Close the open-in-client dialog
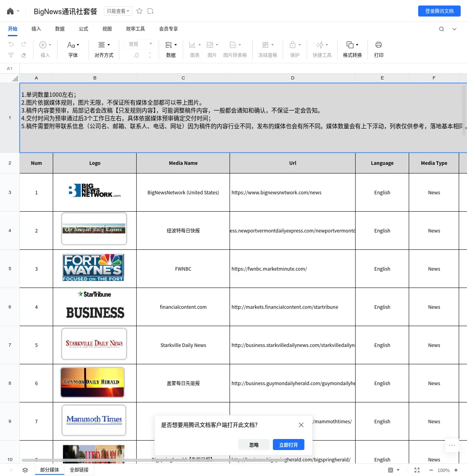This screenshot has height=476, width=467. click(301, 425)
